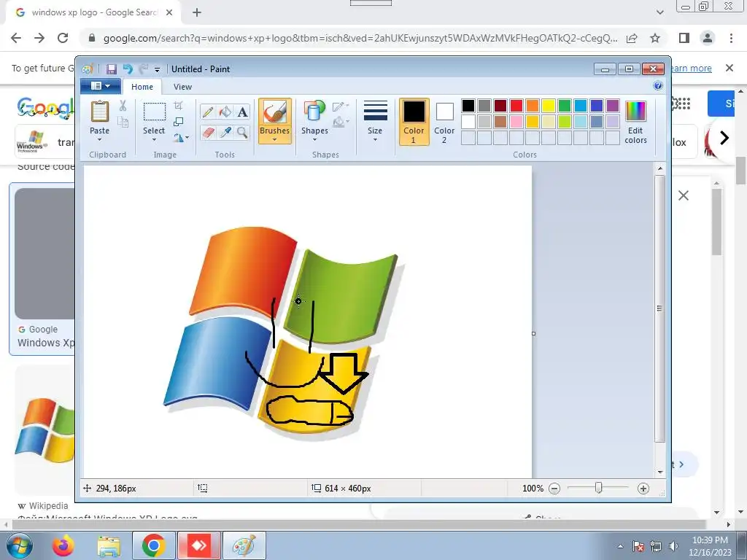Click the rectangular Select tool

pos(155,112)
